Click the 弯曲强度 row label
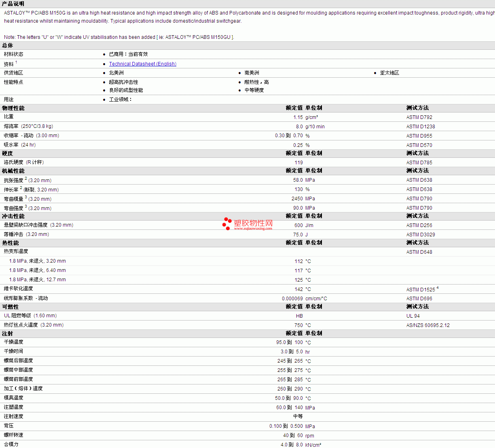The width and height of the screenshot is (495, 448). point(28,208)
